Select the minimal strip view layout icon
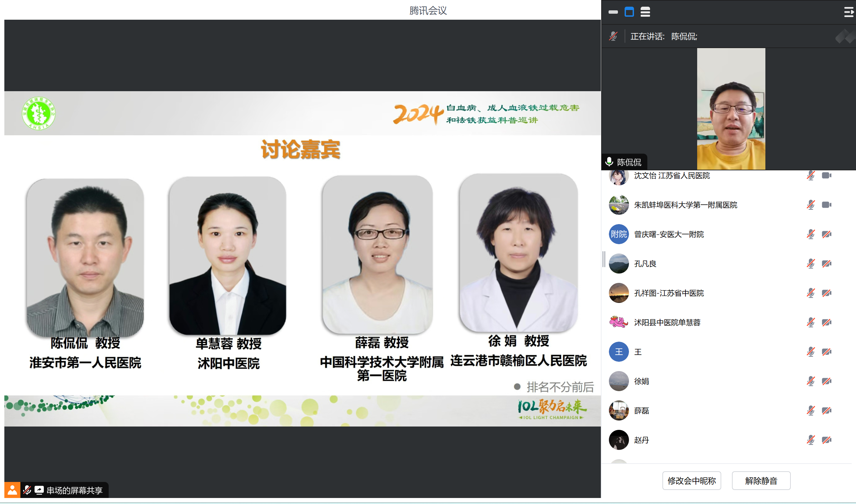856x504 pixels. click(x=613, y=12)
